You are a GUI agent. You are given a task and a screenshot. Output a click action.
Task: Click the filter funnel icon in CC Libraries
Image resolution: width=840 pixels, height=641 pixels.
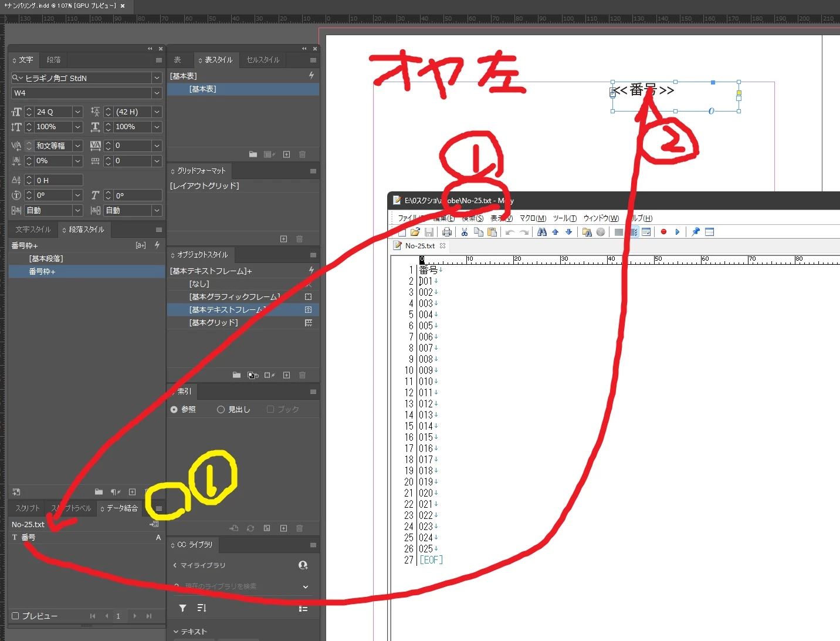click(x=182, y=608)
